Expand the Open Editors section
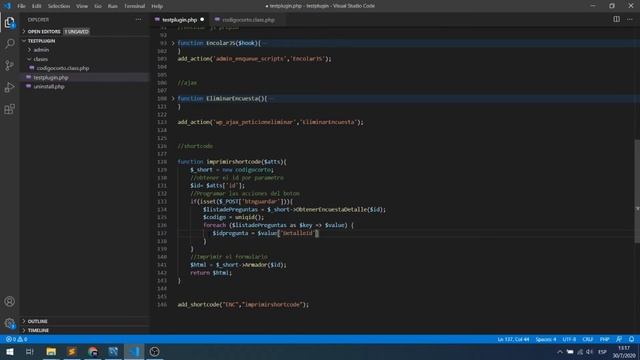Image resolution: width=640 pixels, height=360 pixels. (44, 31)
